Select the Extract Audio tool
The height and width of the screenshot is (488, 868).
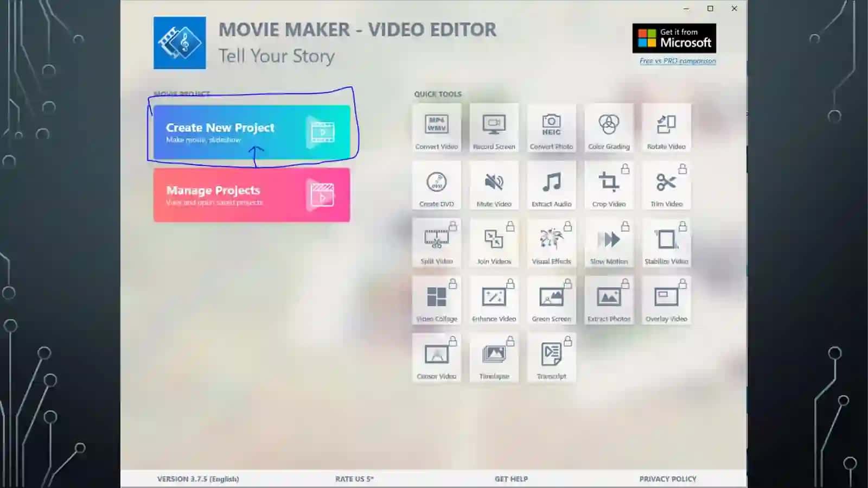[552, 185]
